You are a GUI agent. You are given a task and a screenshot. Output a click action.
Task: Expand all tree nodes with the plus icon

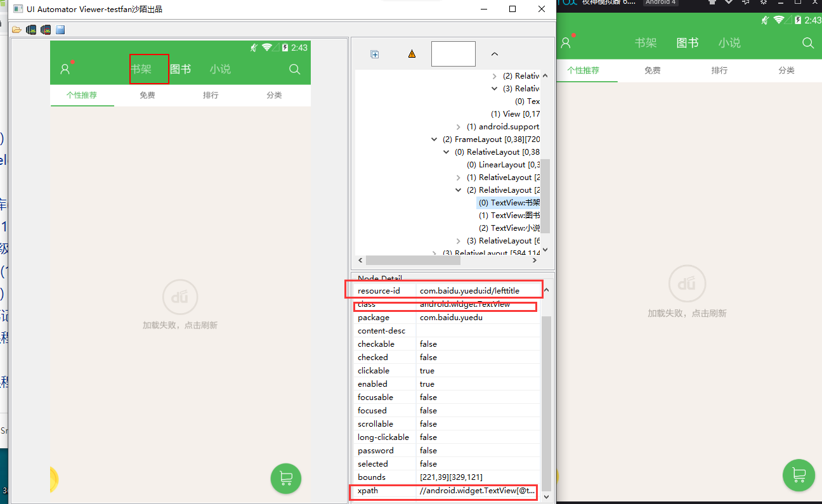click(x=375, y=55)
